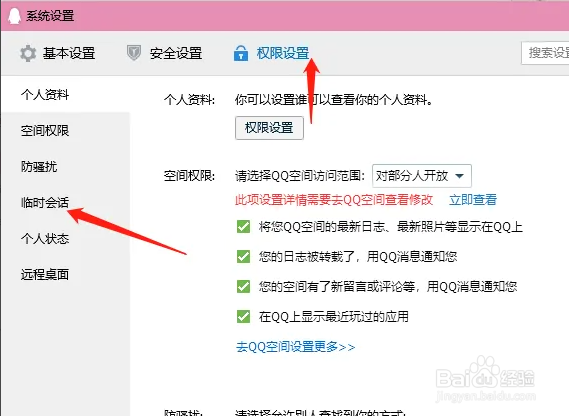
Task: Uncheck 将您QQ空间的最新日志、最新照片等显示在QQ上
Action: pos(243,227)
